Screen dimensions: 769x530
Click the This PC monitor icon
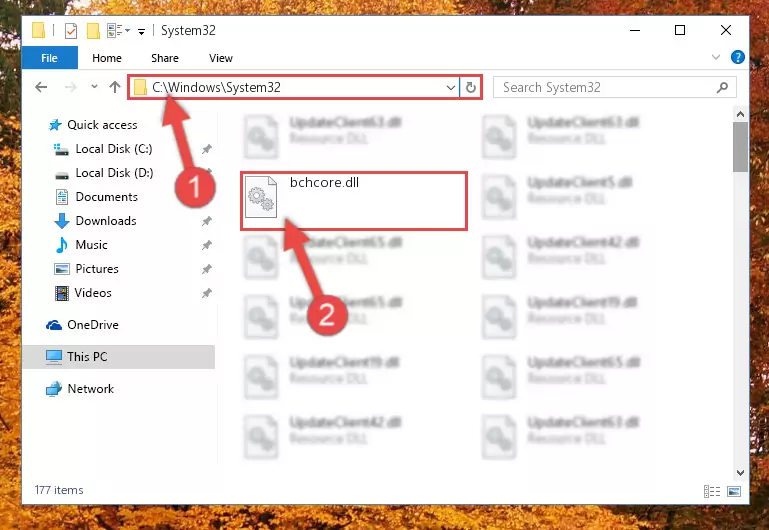point(54,357)
